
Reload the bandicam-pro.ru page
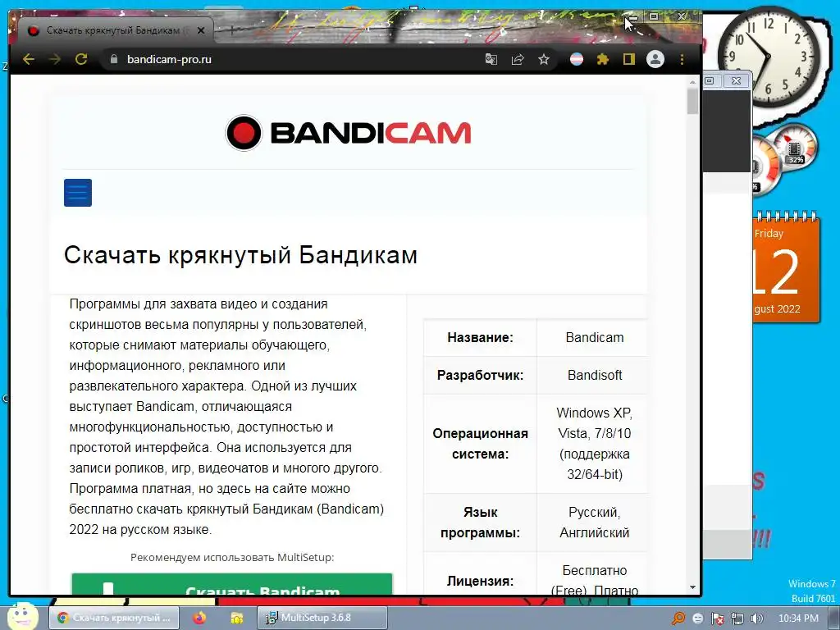(x=81, y=59)
